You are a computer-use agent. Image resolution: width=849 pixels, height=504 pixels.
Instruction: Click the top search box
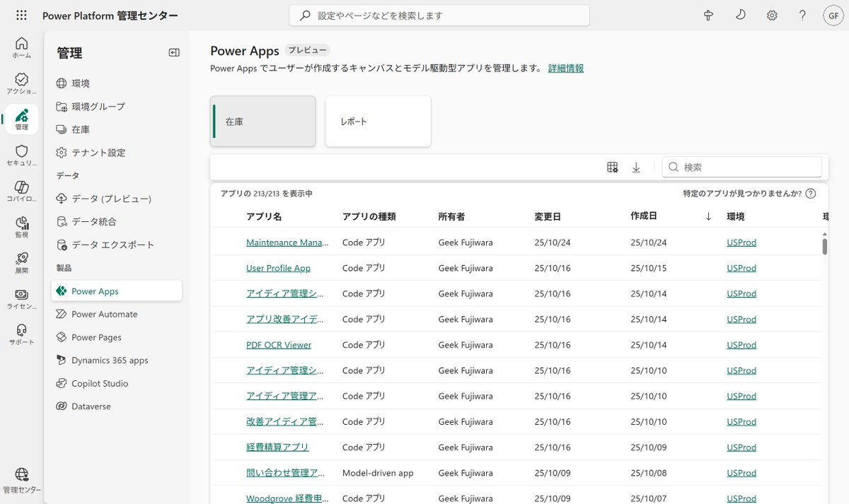[x=439, y=15]
